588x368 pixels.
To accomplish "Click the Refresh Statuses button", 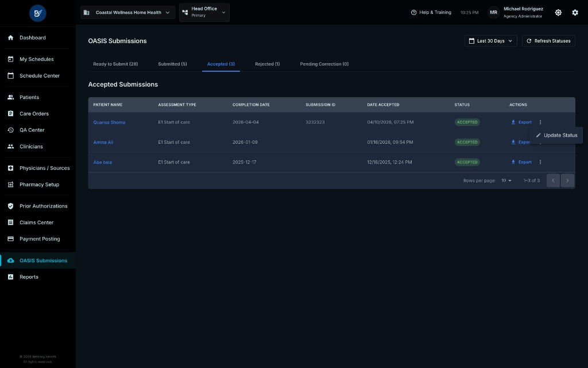I will [548, 41].
